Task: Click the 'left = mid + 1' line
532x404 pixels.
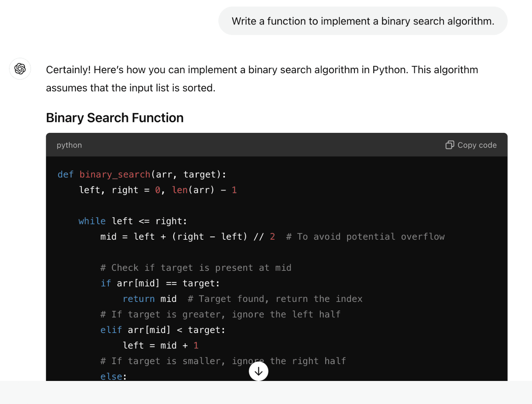Action: [x=160, y=346]
